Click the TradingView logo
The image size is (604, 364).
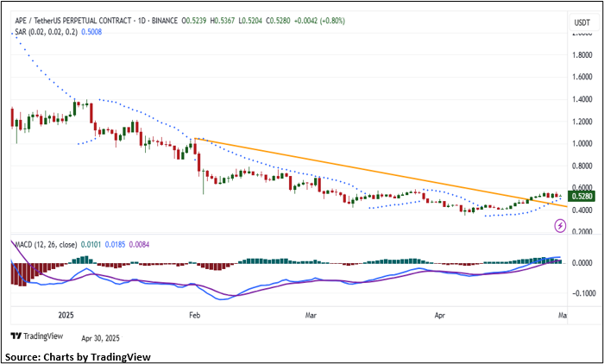tap(37, 336)
